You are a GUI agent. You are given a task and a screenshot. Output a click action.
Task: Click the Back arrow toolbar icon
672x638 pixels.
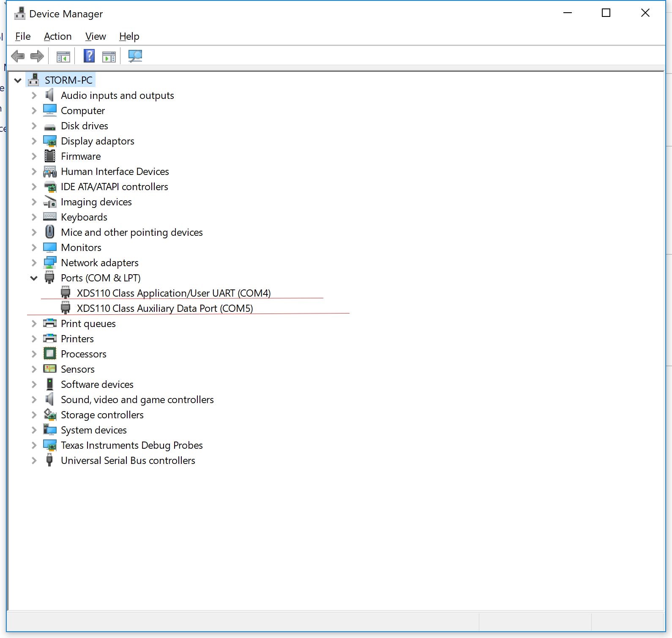(18, 56)
